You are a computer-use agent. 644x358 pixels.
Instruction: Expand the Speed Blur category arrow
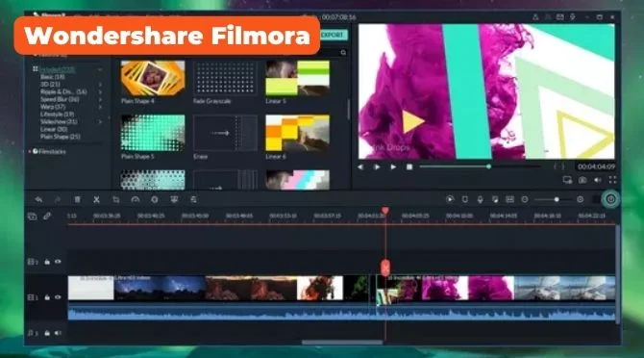(100, 99)
